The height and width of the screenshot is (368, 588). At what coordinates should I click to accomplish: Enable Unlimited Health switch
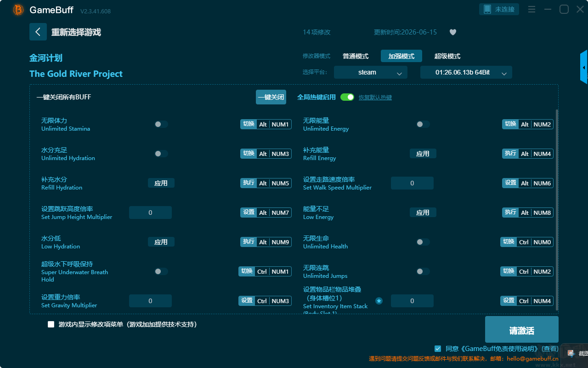tap(423, 242)
